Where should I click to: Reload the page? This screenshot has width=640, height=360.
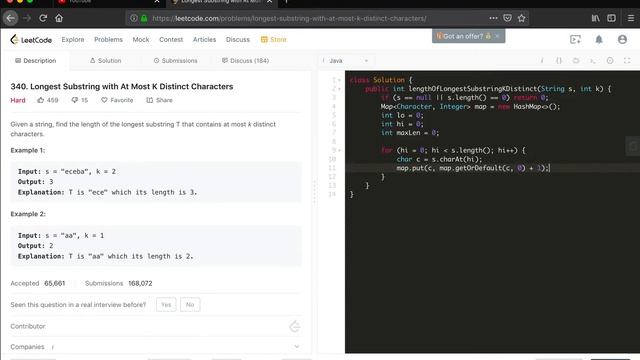point(43,18)
